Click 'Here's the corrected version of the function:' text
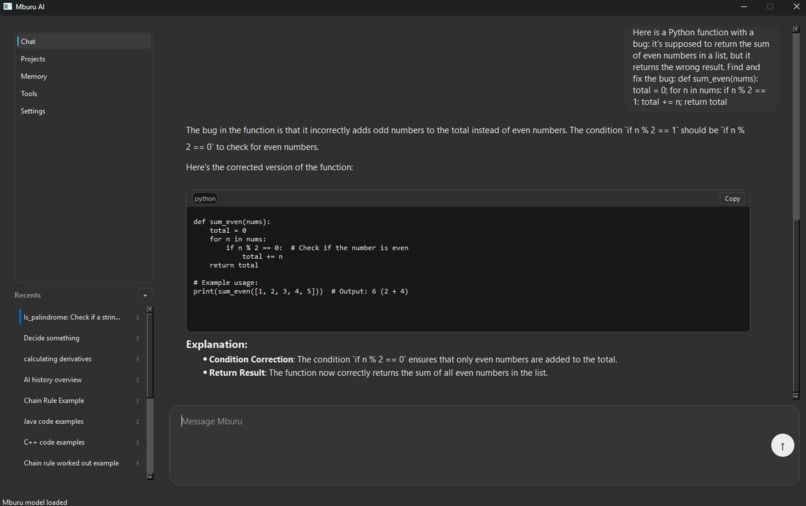 point(269,167)
